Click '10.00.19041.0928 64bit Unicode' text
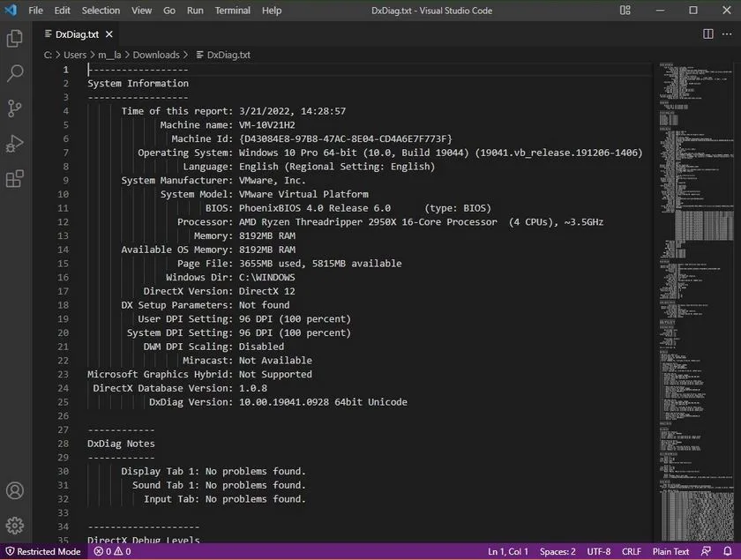Image resolution: width=741 pixels, height=560 pixels. point(323,401)
